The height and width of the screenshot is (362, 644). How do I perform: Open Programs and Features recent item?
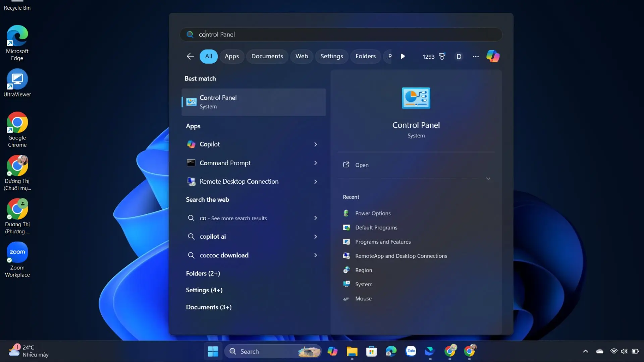(383, 242)
